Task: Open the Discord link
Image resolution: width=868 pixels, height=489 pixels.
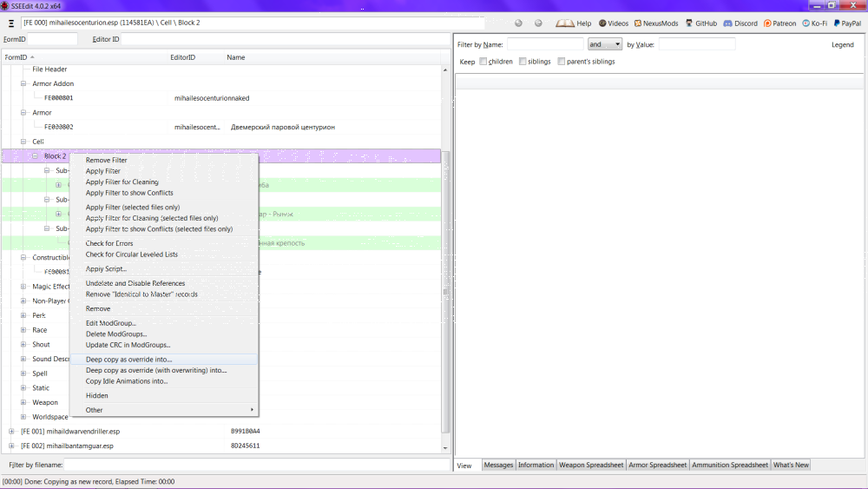Action: coord(740,23)
